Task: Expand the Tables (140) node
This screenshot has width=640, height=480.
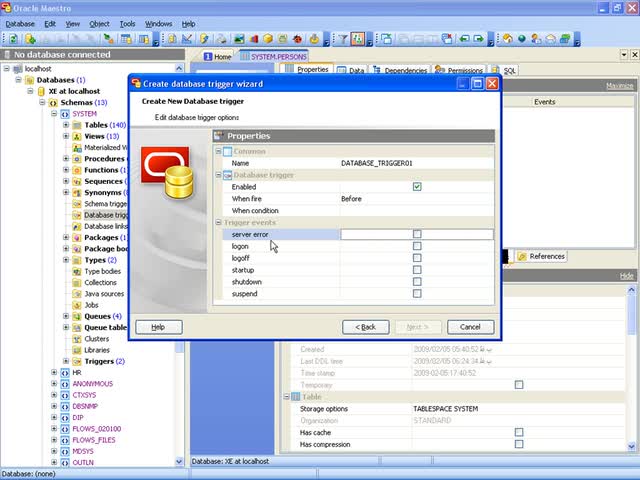Action: tap(66, 125)
